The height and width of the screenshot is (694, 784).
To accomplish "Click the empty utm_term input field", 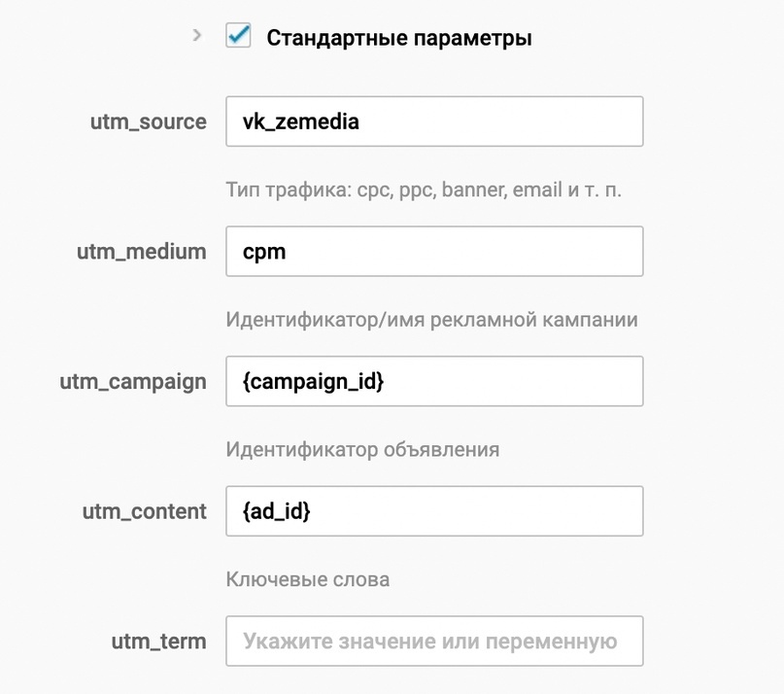I will (434, 641).
